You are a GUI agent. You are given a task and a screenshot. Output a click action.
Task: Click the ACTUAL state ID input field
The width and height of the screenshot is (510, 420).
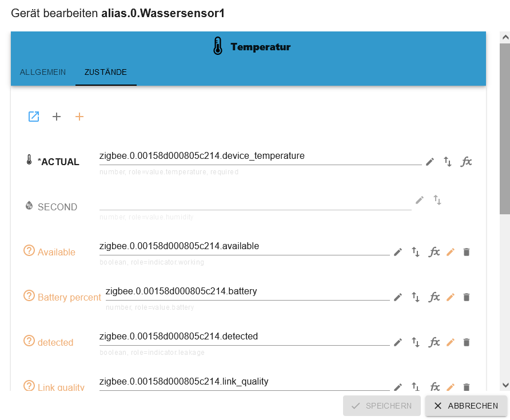pos(260,156)
